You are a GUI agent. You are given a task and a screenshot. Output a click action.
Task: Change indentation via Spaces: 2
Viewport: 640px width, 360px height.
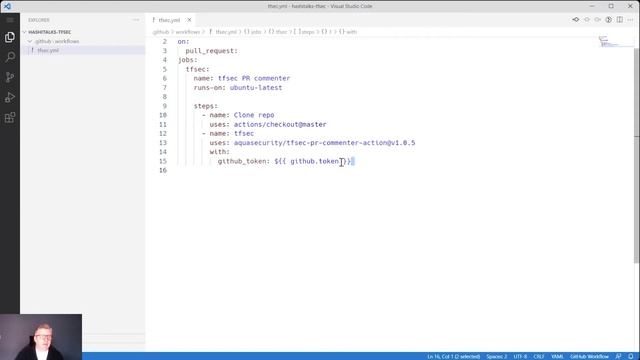coord(496,356)
